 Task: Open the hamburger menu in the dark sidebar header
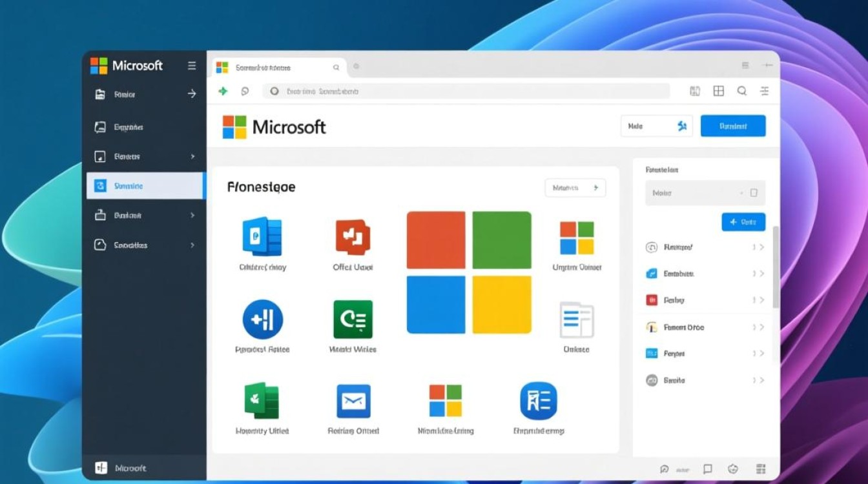(x=192, y=66)
